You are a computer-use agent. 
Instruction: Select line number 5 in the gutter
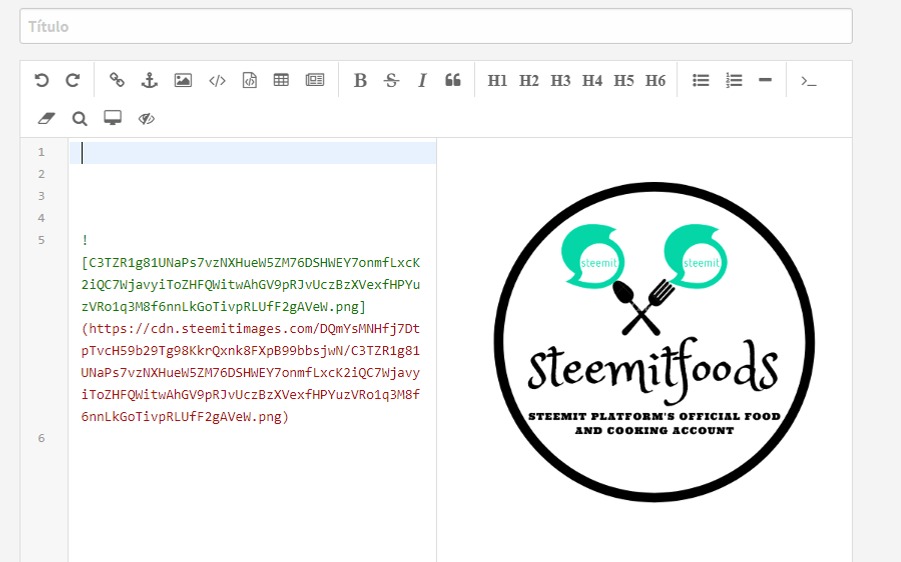tap(41, 240)
